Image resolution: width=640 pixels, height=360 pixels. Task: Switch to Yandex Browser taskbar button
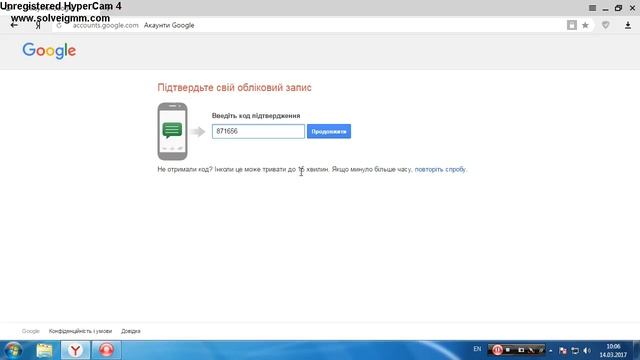click(x=75, y=350)
